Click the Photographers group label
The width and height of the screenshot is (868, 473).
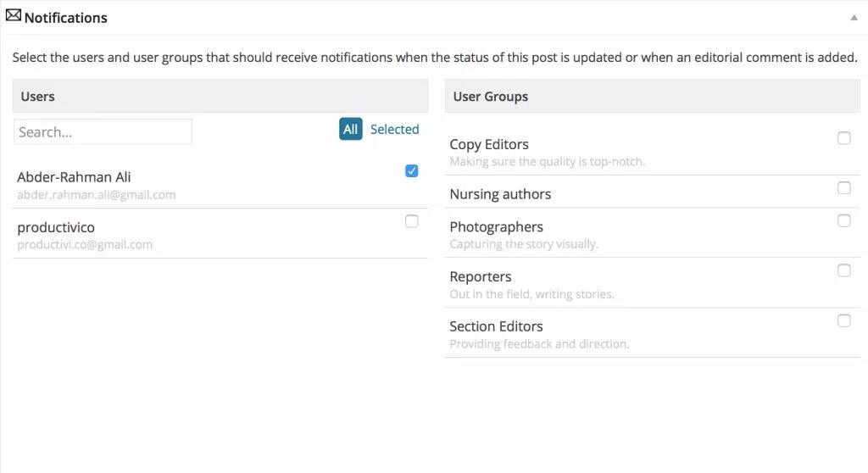[x=496, y=227]
